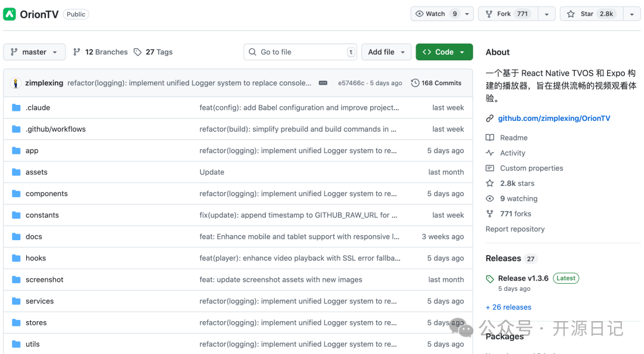Open 'feat: update screenshot assets' commit message
644x354 pixels.
281,280
